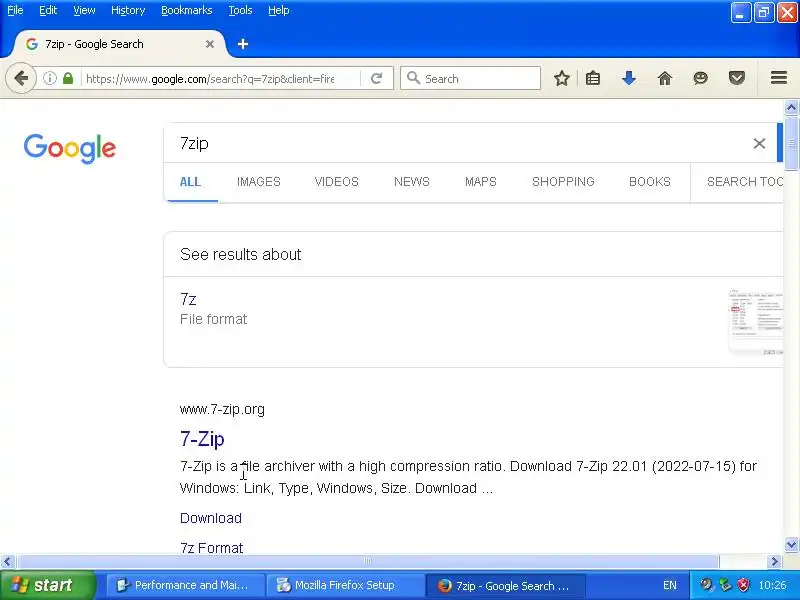Screen dimensions: 800x600
Task: Click the vertical scrollbar thumb
Action: coord(791,144)
